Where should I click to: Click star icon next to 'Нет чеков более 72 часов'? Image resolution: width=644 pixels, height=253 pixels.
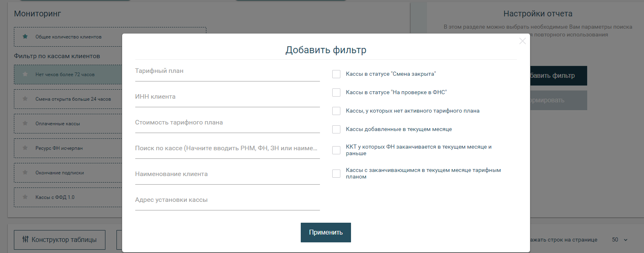click(x=25, y=74)
